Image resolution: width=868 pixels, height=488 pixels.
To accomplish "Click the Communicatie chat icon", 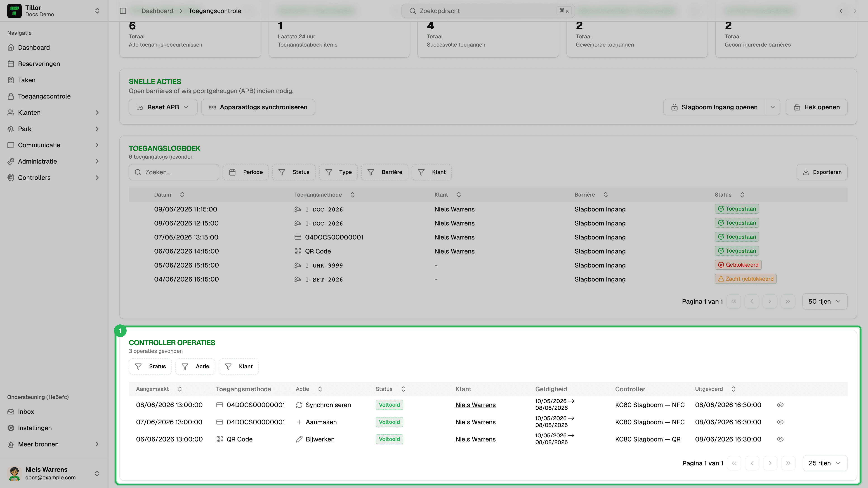I will (11, 145).
